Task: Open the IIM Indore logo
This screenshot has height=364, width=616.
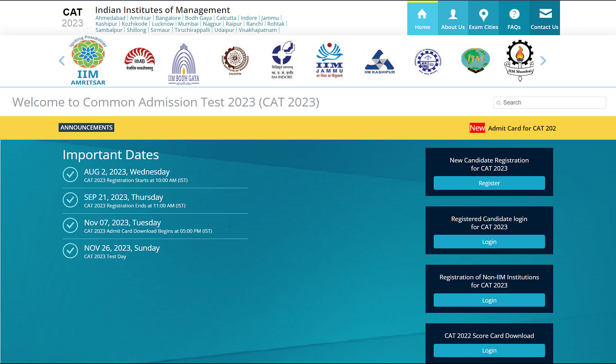Action: click(283, 60)
